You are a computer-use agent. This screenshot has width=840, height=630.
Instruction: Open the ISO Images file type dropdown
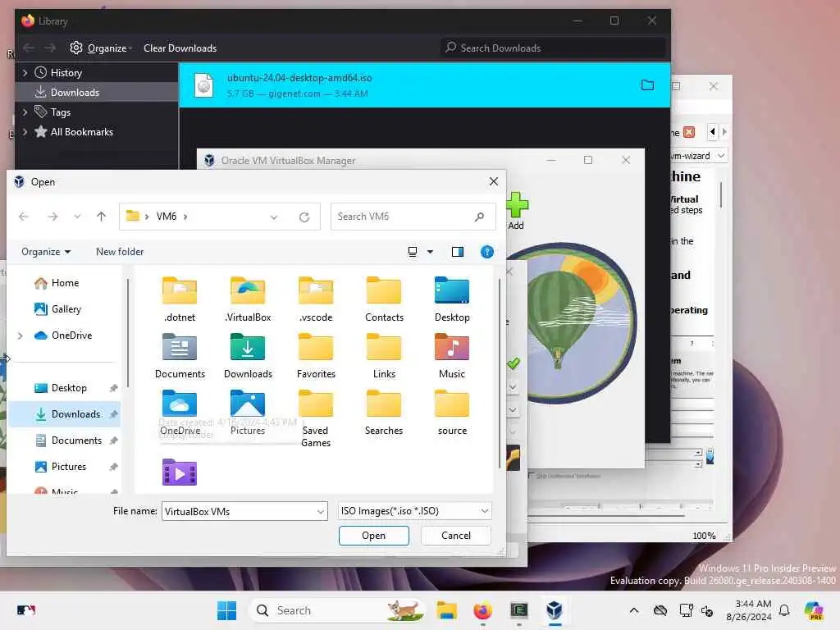484,511
